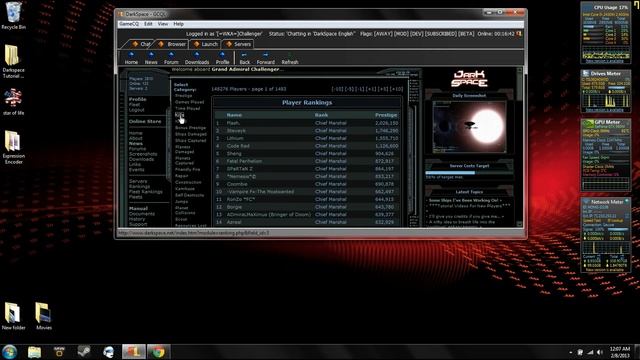Click the Prestige column header
The image size is (640, 360).
click(386, 115)
